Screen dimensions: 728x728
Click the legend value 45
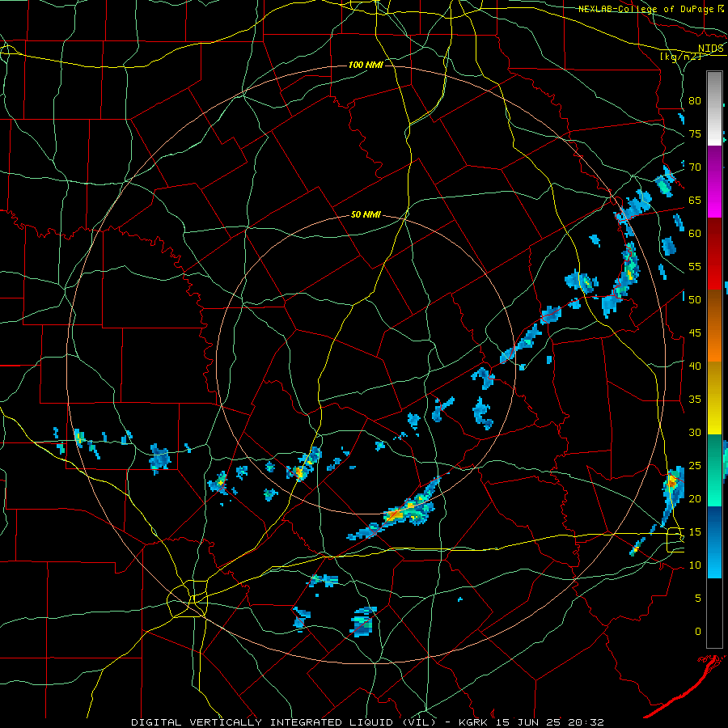pos(695,333)
